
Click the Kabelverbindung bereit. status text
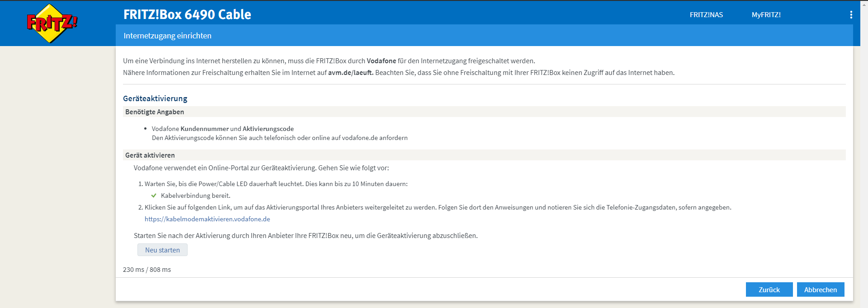pos(196,196)
